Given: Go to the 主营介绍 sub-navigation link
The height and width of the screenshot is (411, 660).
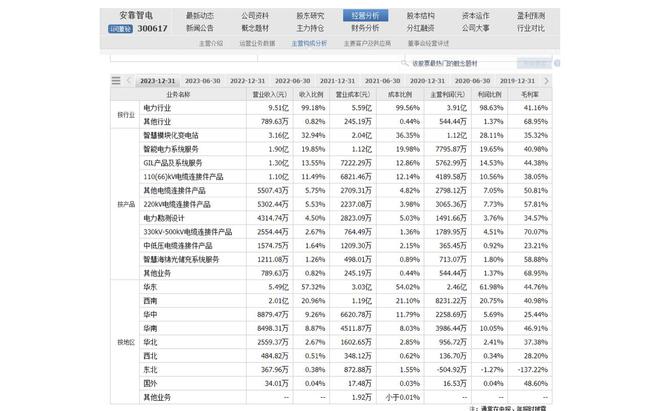Looking at the screenshot, I should click(x=211, y=43).
